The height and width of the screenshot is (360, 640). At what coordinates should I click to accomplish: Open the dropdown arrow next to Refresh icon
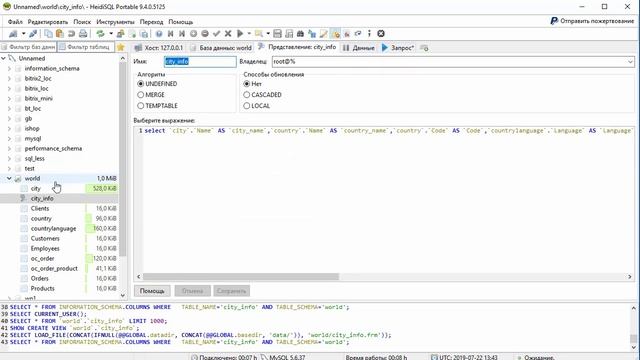pos(111,33)
